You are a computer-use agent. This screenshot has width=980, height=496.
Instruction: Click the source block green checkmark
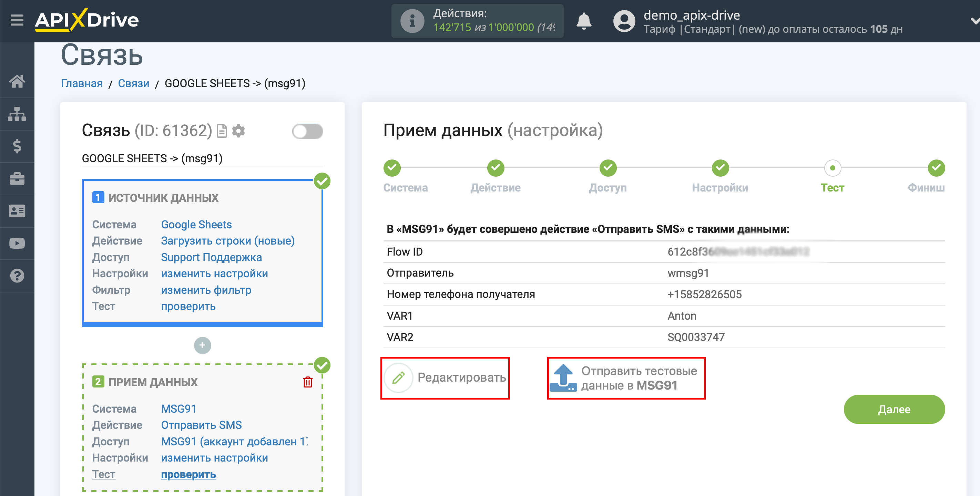point(322,181)
